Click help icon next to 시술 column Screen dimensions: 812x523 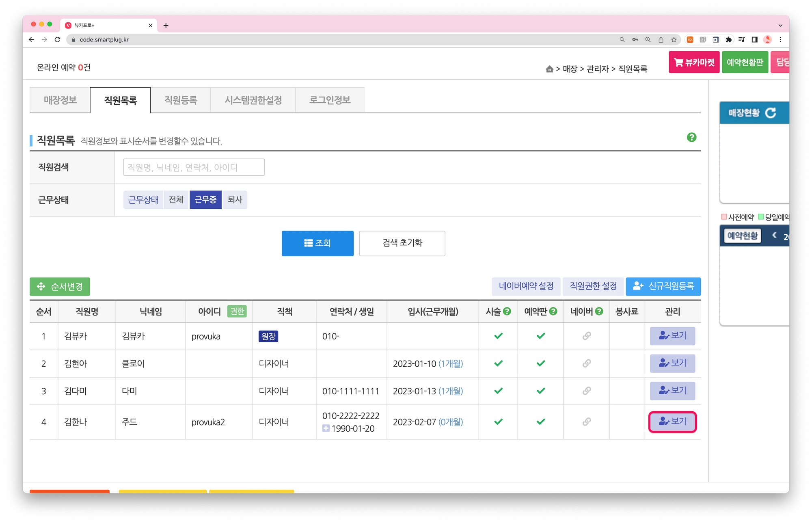[x=507, y=311]
